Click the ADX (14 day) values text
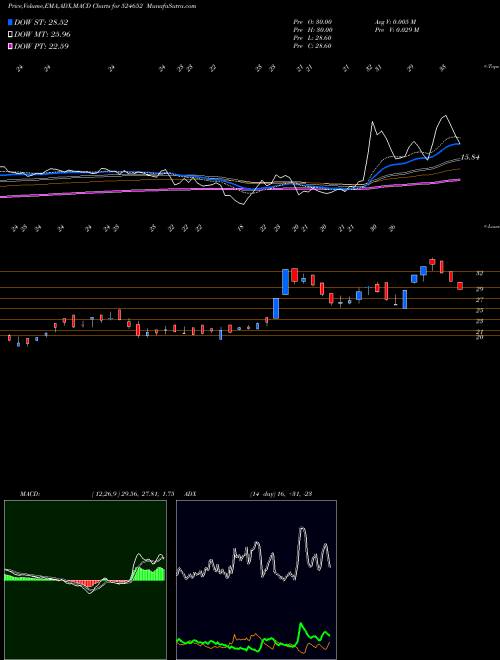Screen dimensions: 500x660 click(x=280, y=493)
